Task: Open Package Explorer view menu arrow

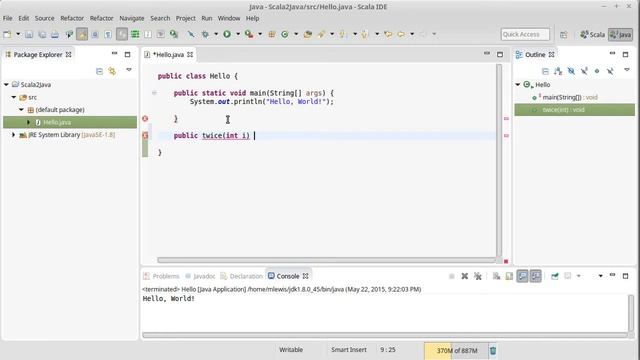Action: pyautogui.click(x=129, y=70)
